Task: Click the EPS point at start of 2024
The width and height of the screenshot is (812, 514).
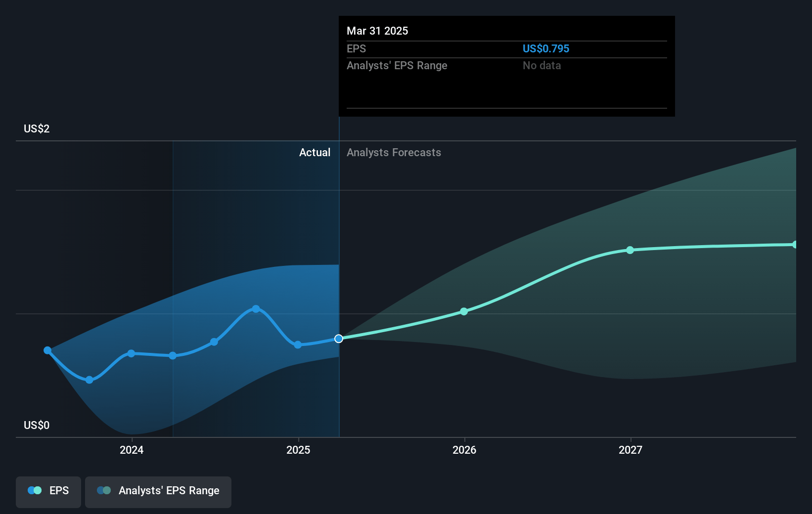Action: (x=131, y=353)
